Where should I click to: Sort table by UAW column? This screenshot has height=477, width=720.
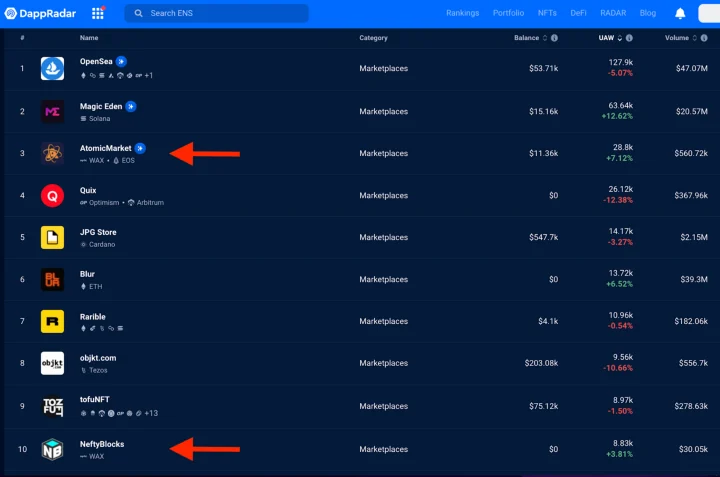[x=606, y=38]
